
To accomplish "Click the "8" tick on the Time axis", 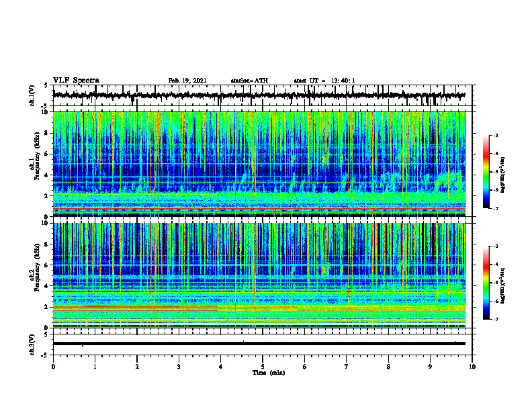I will (388, 367).
